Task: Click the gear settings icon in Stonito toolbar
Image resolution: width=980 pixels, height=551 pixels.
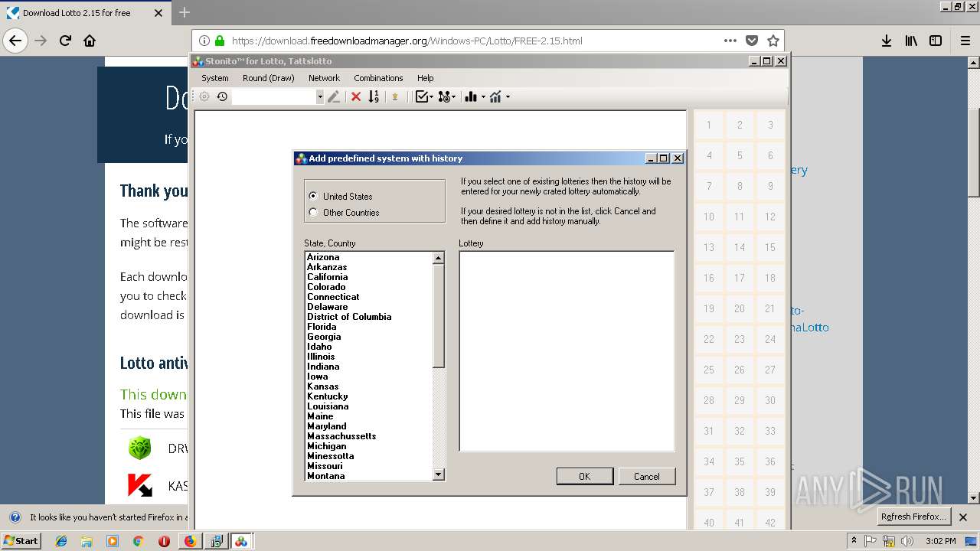Action: coord(204,96)
